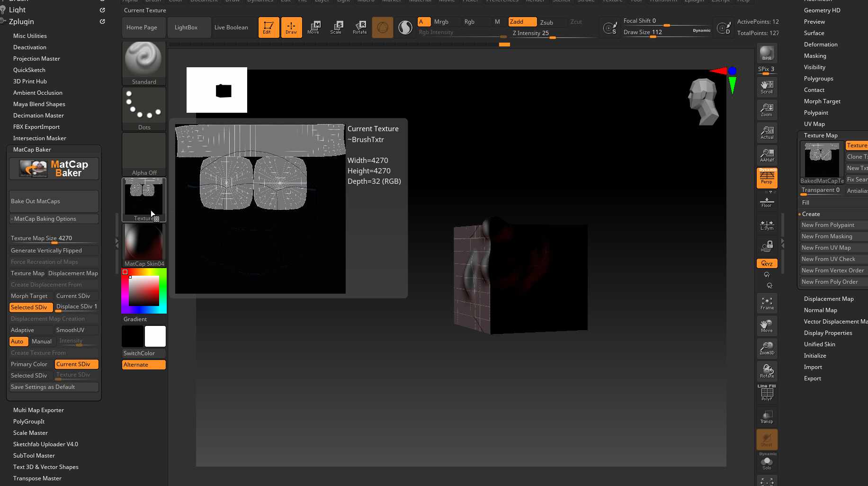Click the Rotate view icon in right shelf

pos(767,371)
